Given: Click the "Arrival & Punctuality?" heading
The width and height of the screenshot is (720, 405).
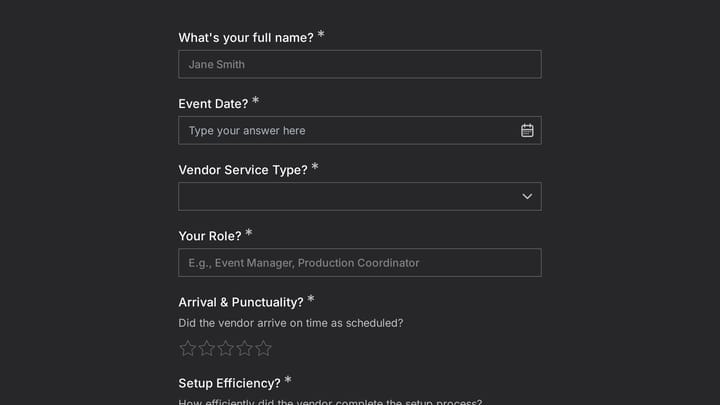Looking at the screenshot, I should [241, 302].
